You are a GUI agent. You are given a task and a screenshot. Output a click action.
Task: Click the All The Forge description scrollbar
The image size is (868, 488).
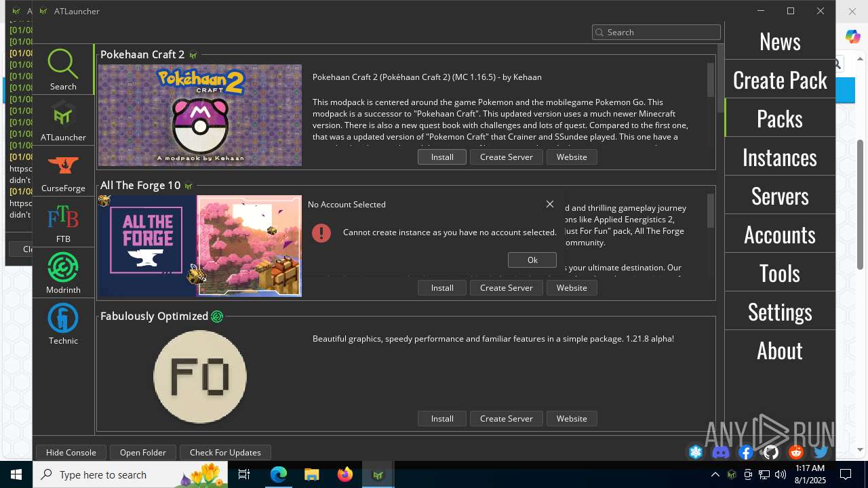click(x=711, y=211)
